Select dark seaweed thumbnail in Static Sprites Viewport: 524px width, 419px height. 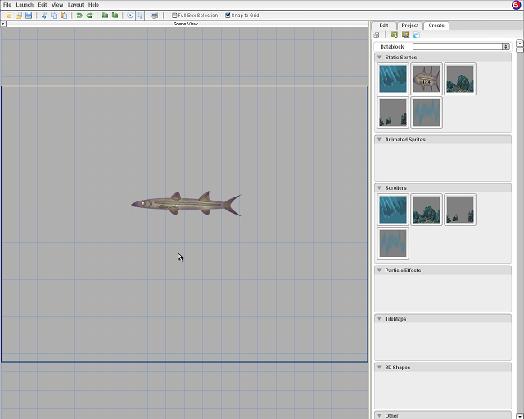pyautogui.click(x=393, y=112)
